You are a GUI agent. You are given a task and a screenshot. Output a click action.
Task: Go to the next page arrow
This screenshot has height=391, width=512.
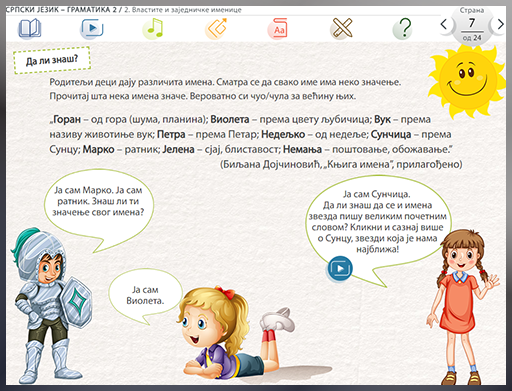[500, 24]
